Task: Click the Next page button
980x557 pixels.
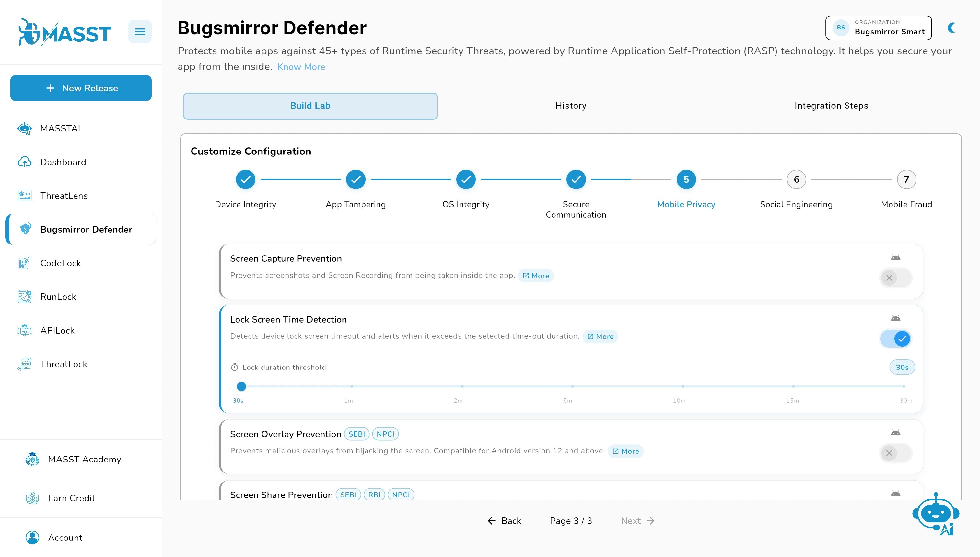Action: (x=638, y=521)
